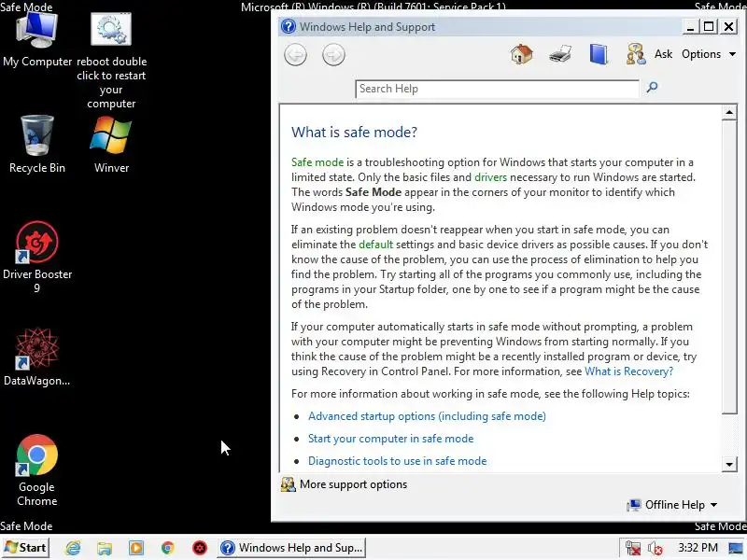Click the magnifier search button
Screen dimensions: 747x560
click(x=652, y=88)
